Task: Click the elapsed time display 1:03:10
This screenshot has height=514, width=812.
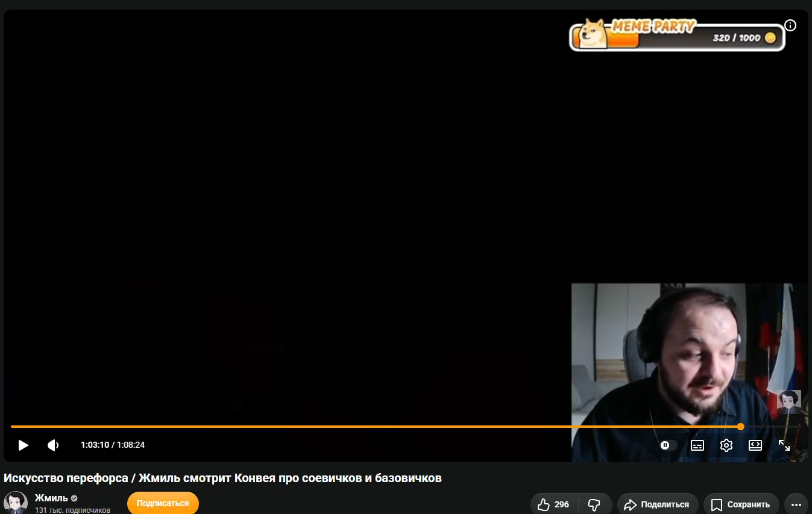Action: pyautogui.click(x=95, y=445)
